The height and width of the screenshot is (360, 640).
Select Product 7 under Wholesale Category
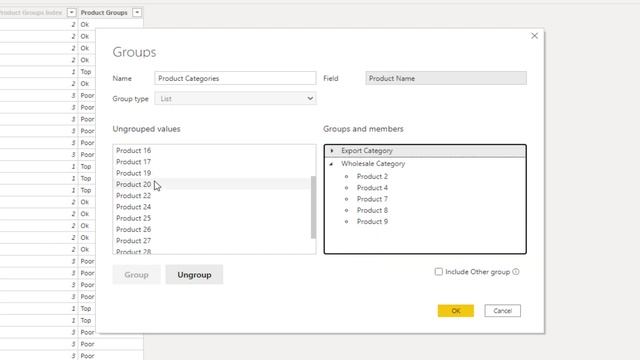(x=372, y=199)
